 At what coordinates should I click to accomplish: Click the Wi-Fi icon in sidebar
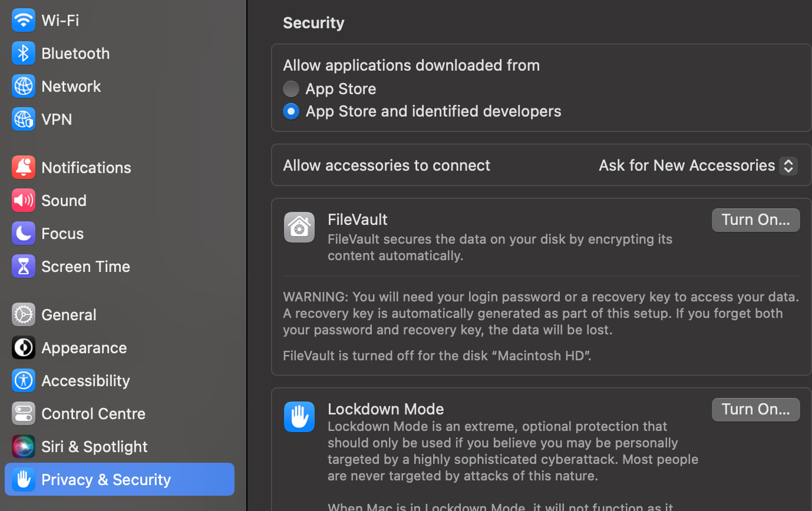(x=23, y=20)
